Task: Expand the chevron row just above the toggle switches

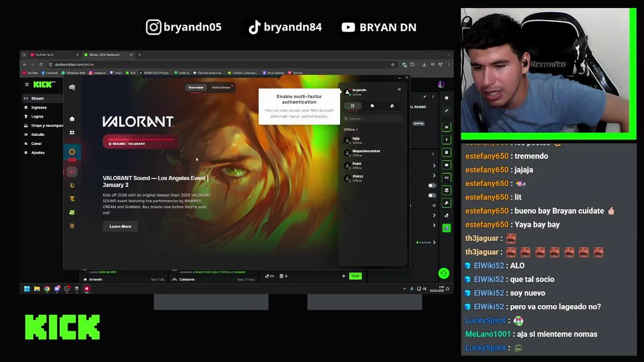Action: pyautogui.click(x=434, y=175)
